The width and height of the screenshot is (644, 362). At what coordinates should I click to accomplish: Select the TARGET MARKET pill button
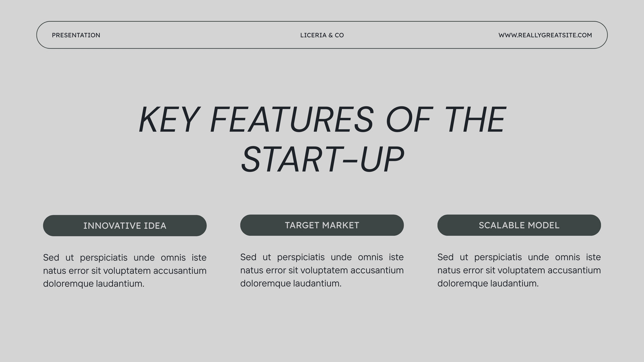click(x=322, y=225)
